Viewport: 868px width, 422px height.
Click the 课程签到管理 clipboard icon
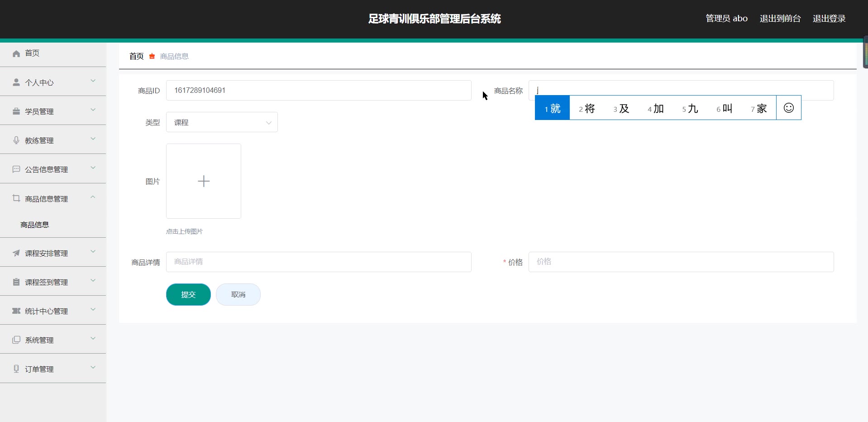tap(16, 282)
